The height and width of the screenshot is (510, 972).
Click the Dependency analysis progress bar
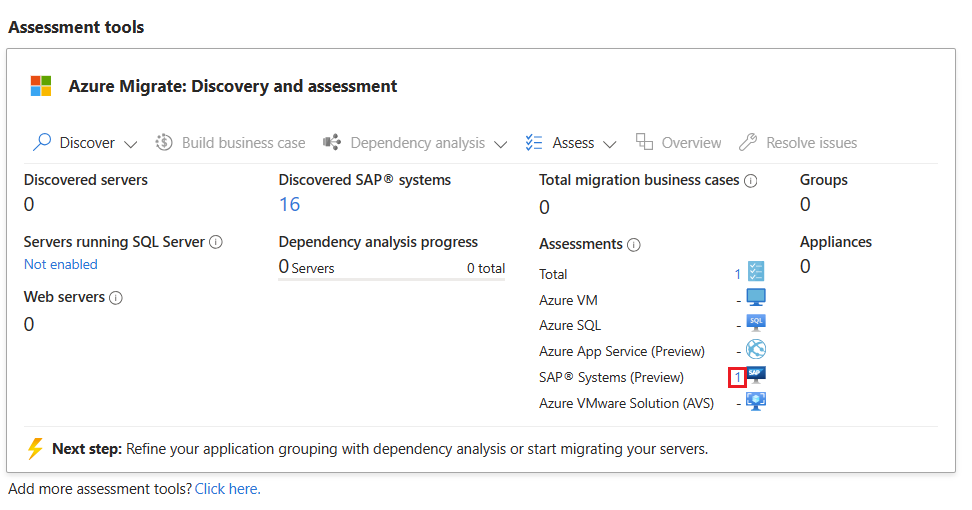[391, 281]
